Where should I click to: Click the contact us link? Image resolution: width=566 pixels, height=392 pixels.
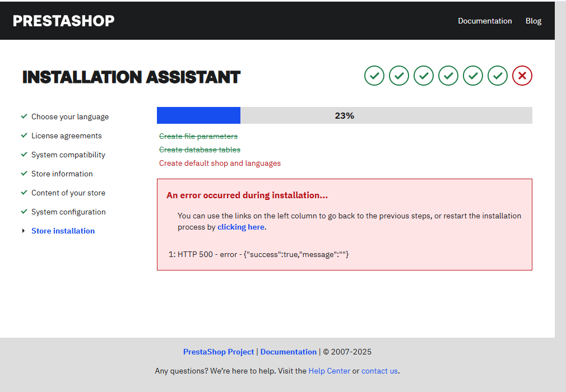379,371
